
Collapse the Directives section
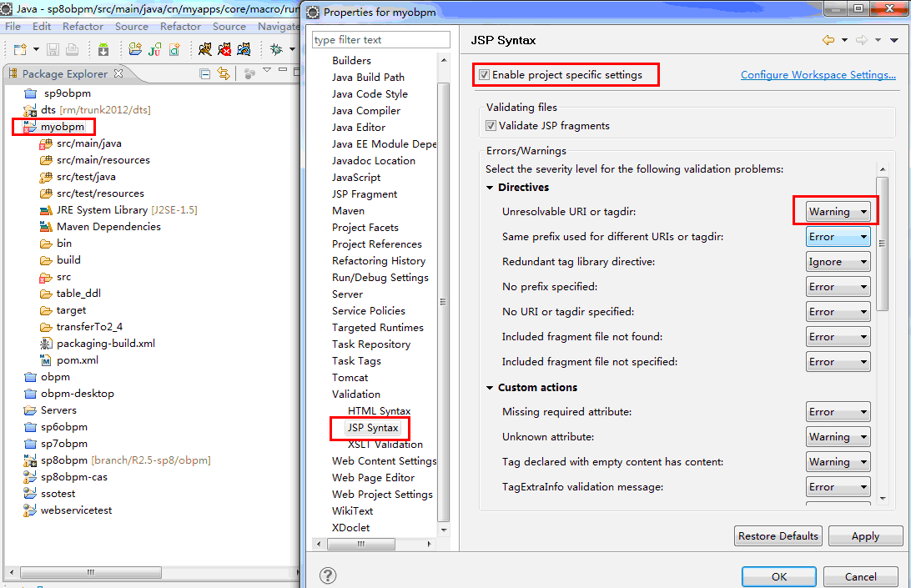coord(490,188)
